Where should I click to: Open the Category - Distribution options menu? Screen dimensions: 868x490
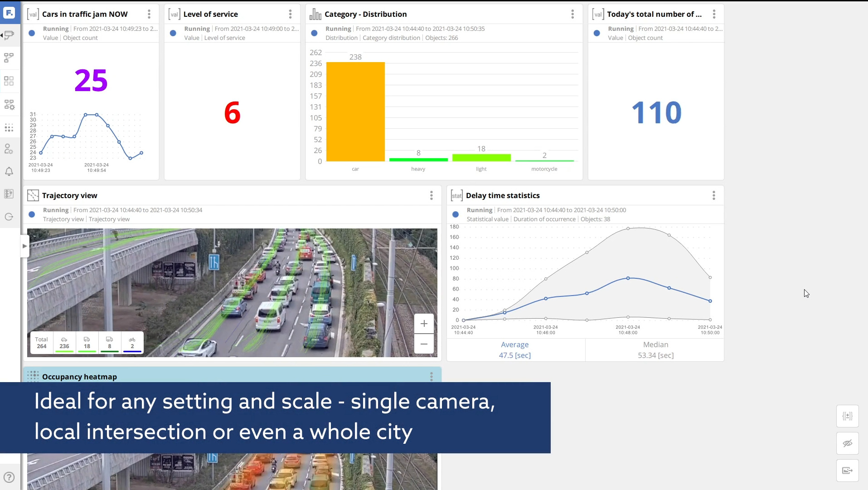pos(572,14)
